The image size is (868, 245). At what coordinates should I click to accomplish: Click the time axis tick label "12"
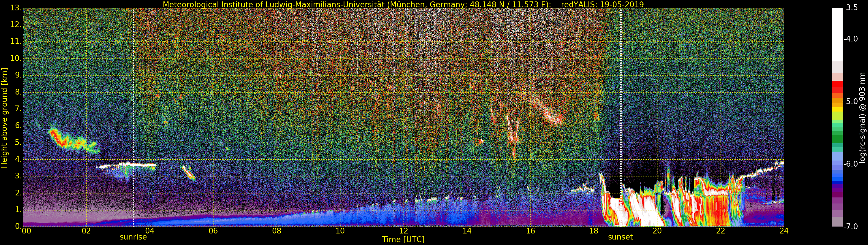click(404, 231)
